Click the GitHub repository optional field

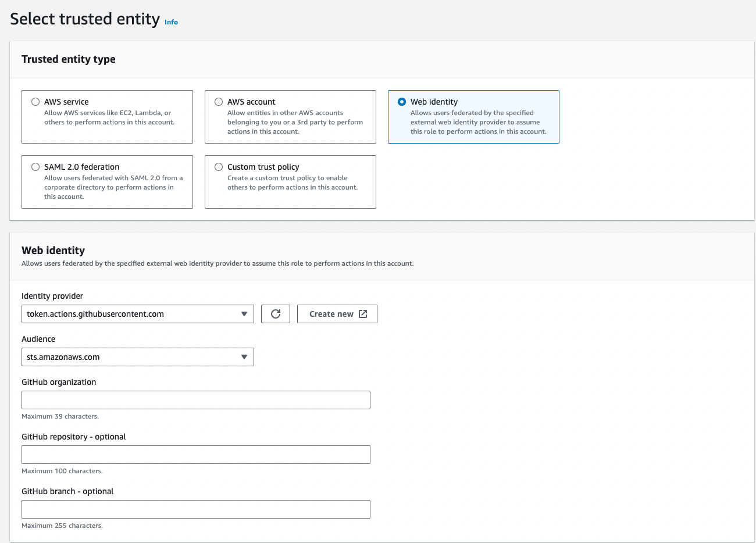point(196,454)
